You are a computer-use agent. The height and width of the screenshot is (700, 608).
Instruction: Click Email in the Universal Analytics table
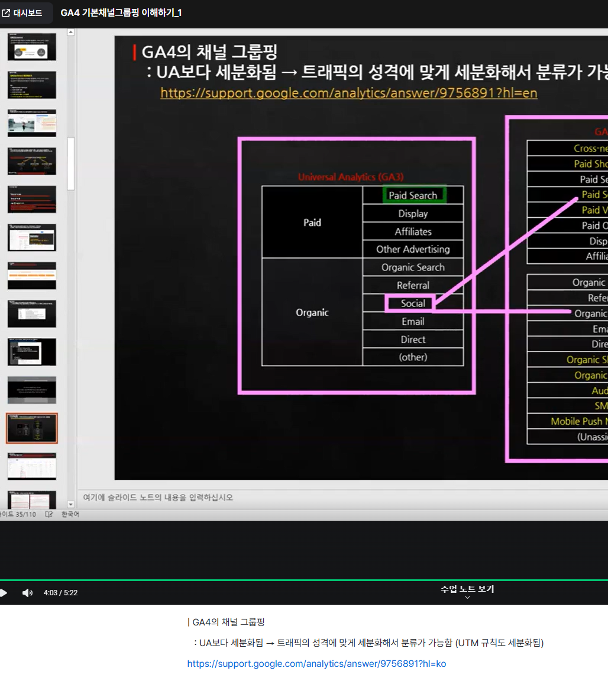(x=413, y=321)
